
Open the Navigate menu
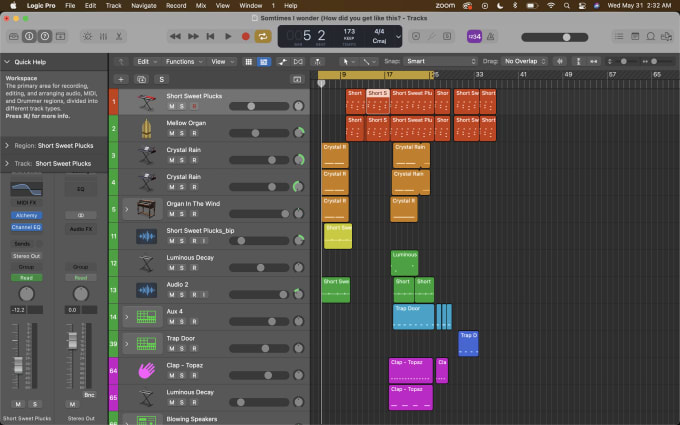[x=144, y=6]
